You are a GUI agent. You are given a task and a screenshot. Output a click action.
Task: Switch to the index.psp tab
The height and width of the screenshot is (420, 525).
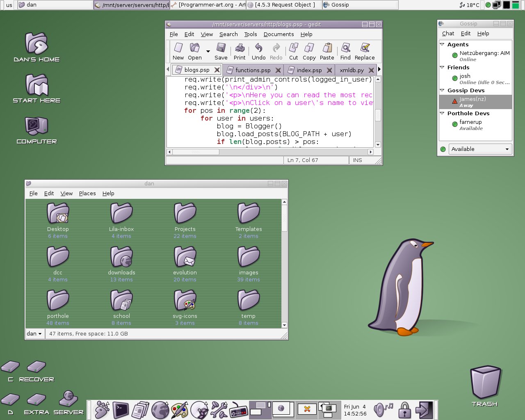pos(309,70)
